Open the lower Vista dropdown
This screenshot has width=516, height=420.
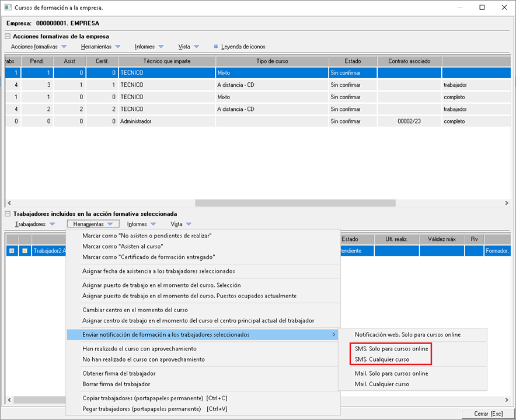180,224
